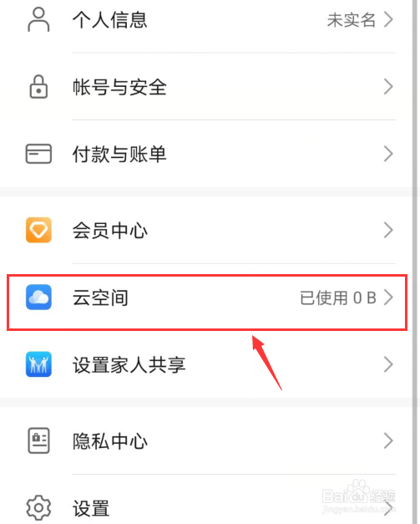The image size is (420, 524).
Task: Expand 个人信息 using its chevron arrow
Action: tap(388, 20)
